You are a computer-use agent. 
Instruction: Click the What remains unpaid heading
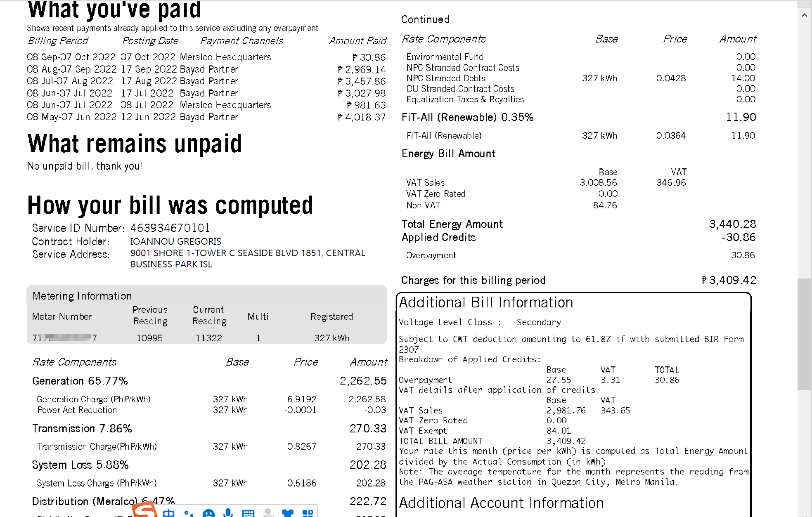(x=135, y=144)
